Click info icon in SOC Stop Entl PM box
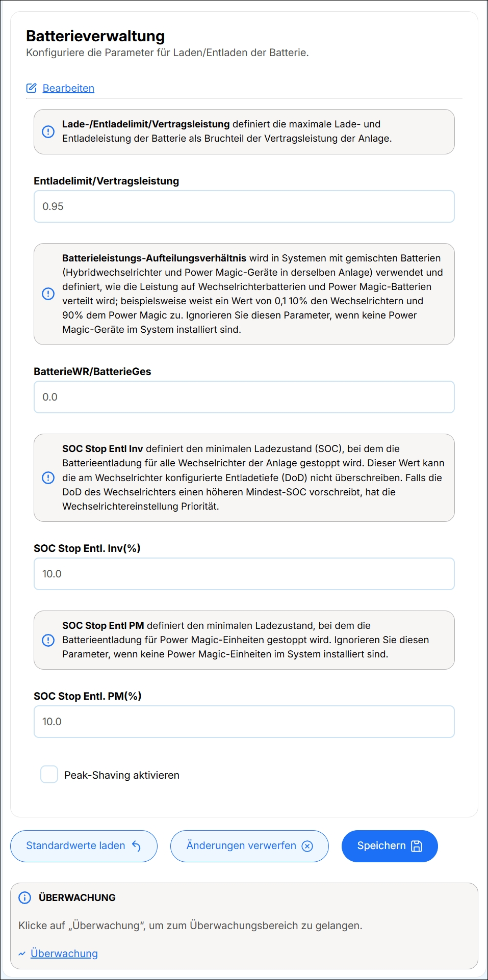Screen dimensions: 488x980 tap(48, 640)
